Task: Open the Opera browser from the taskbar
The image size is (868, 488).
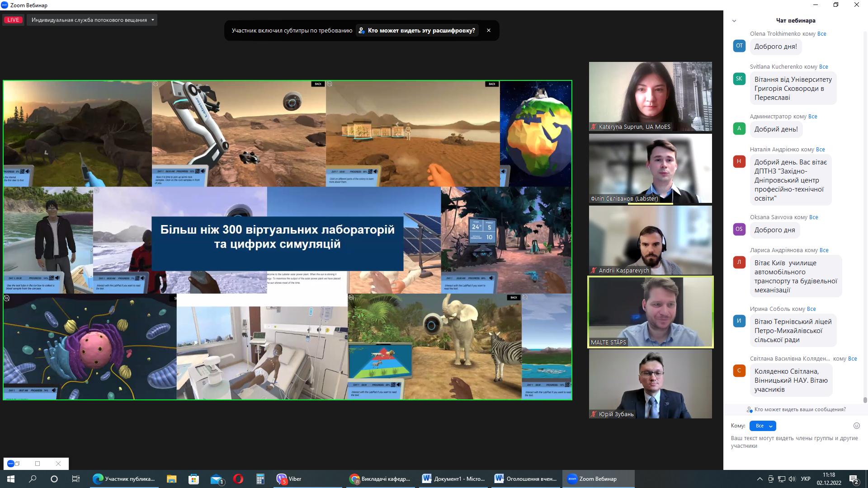Action: [x=238, y=479]
